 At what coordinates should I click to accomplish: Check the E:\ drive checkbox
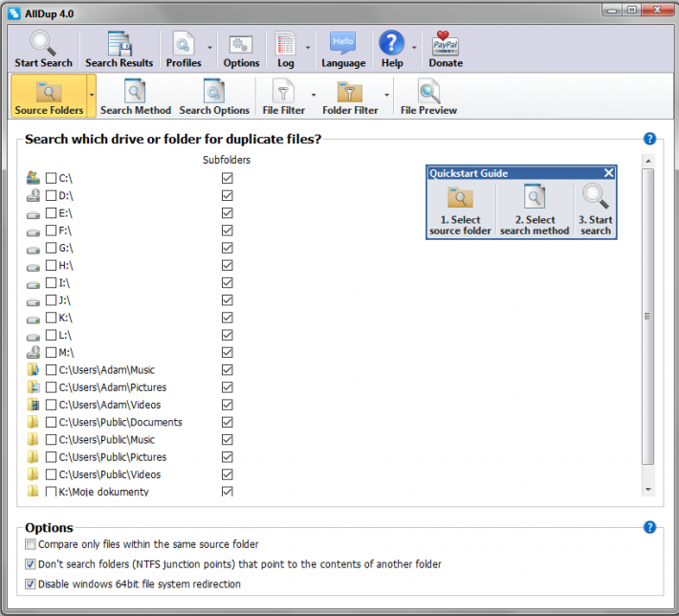51,212
